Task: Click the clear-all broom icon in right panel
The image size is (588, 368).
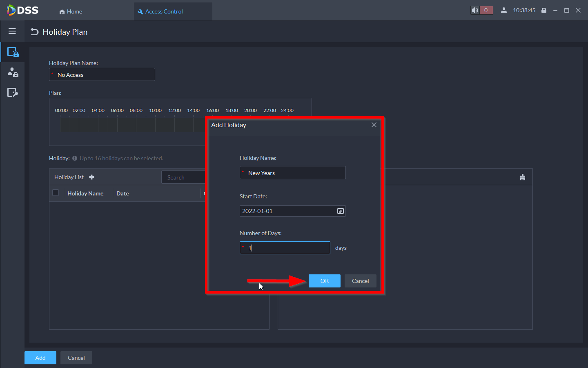Action: click(522, 177)
